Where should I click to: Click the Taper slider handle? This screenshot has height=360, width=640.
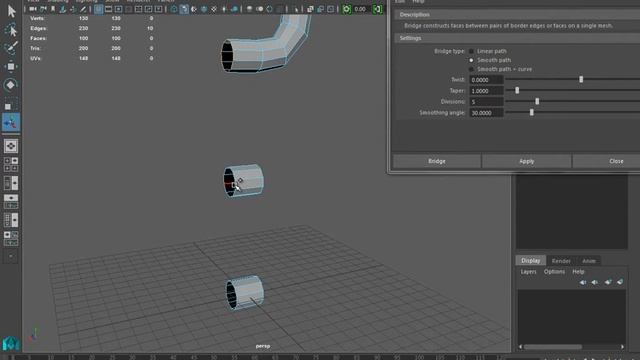coord(517,90)
